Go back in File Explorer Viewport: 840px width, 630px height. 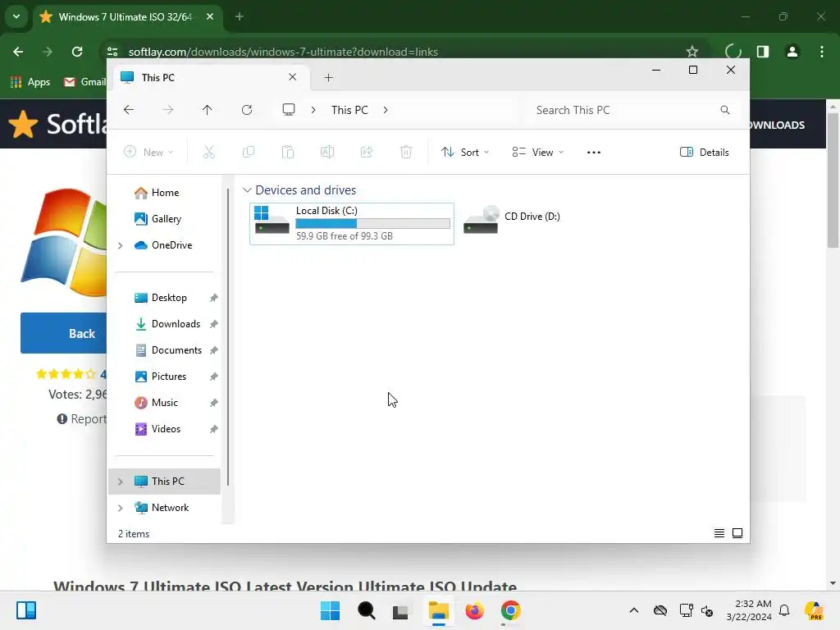coord(129,110)
